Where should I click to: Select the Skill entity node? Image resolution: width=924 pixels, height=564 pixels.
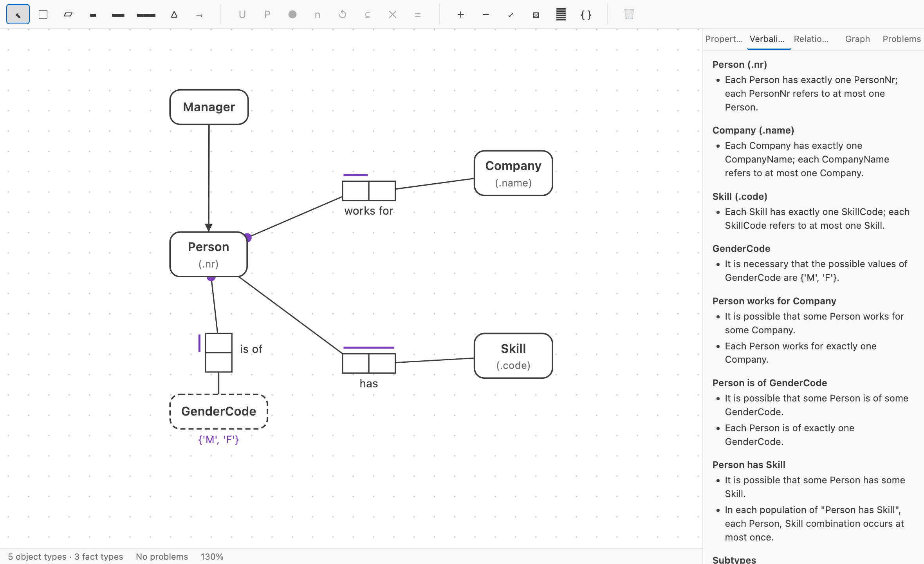tap(513, 356)
